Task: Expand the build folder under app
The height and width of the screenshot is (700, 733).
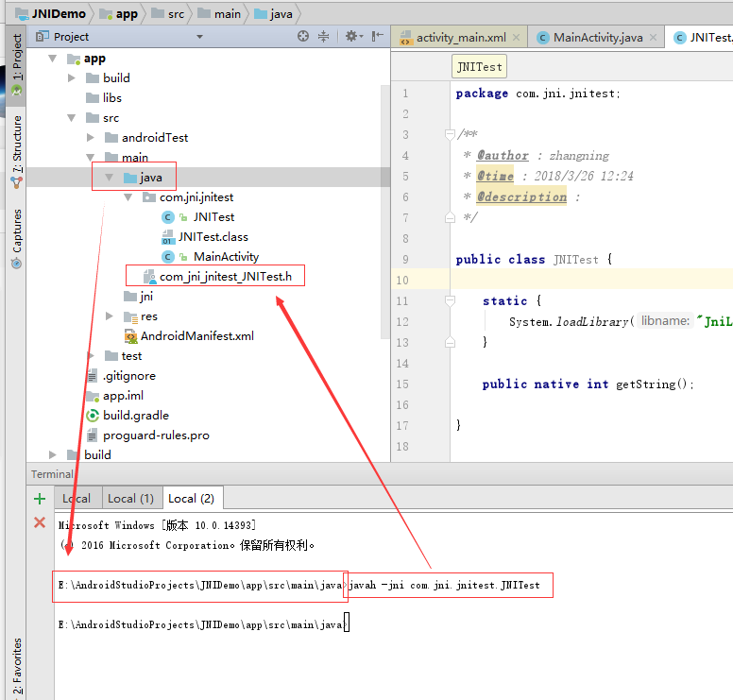Action: [x=71, y=78]
